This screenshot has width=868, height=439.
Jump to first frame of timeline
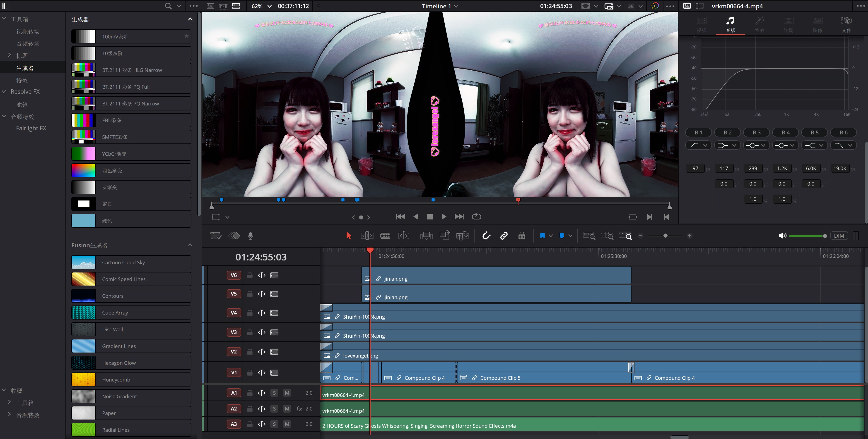point(400,217)
